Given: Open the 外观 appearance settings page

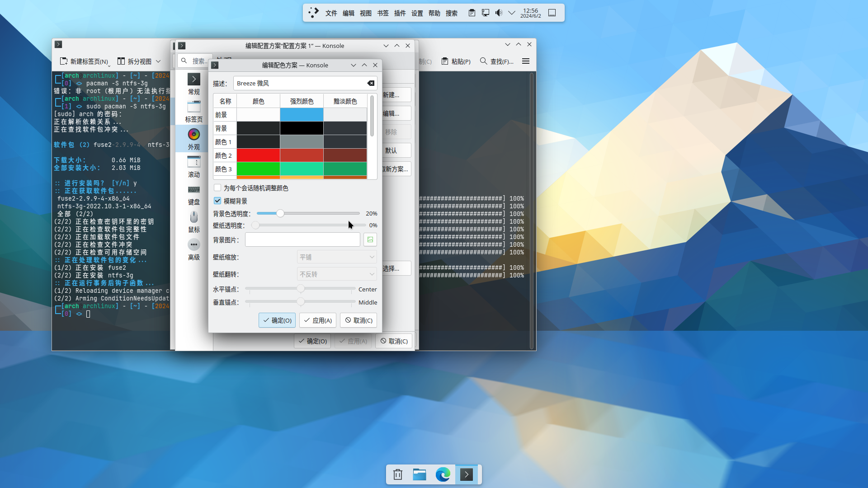Looking at the screenshot, I should coord(193,139).
